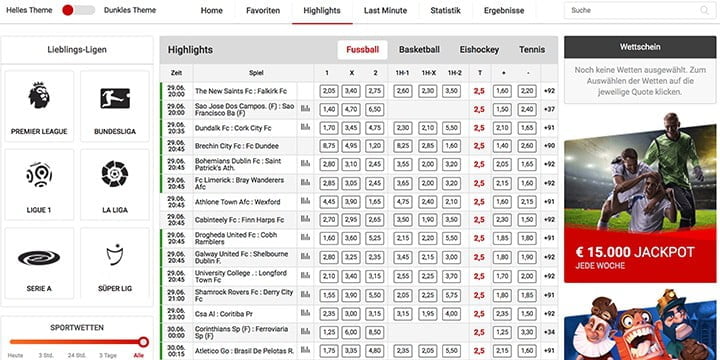Open the Süper Lig league tile
This screenshot has height=360, width=720.
115,263
